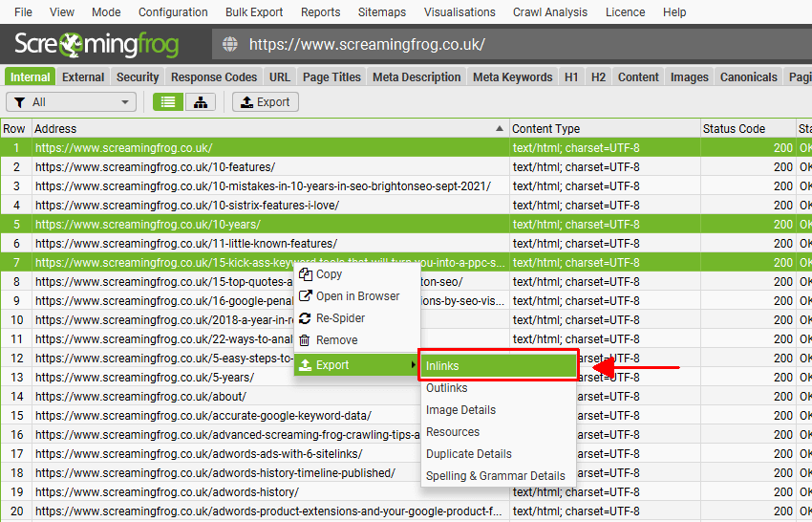Choose Inlinks in Export submenu
The height and width of the screenshot is (522, 812).
498,365
